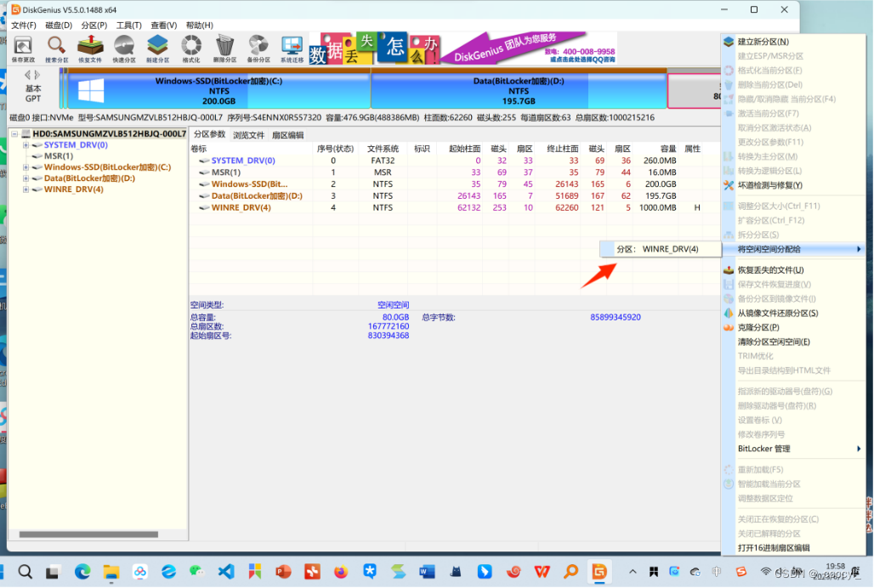This screenshot has height=588, width=874.
Task: Select WINRE_DRV(4) row in partition table
Action: [x=446, y=207]
